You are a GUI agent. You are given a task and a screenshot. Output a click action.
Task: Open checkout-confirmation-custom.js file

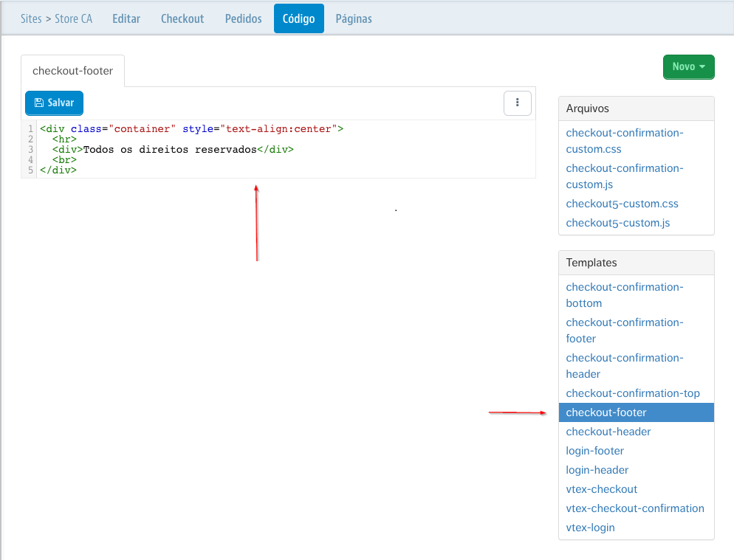click(624, 176)
